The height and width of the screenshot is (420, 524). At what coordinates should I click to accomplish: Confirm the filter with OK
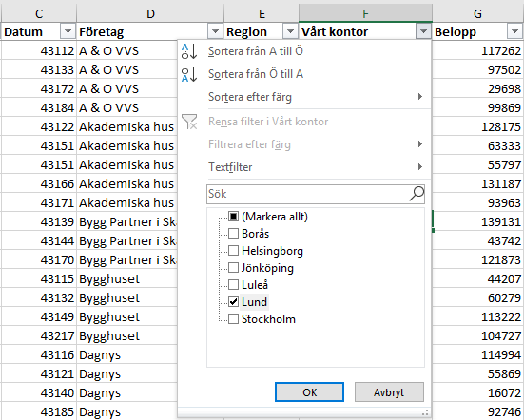pos(309,391)
